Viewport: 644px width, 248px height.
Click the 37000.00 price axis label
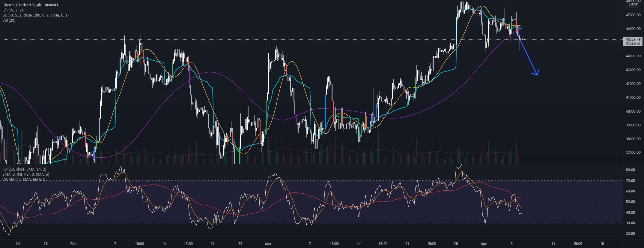[x=633, y=153]
